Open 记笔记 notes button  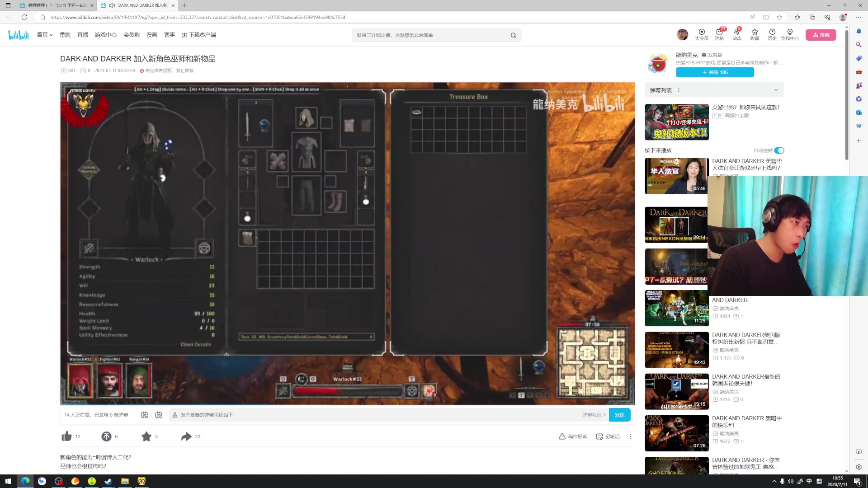tap(608, 436)
